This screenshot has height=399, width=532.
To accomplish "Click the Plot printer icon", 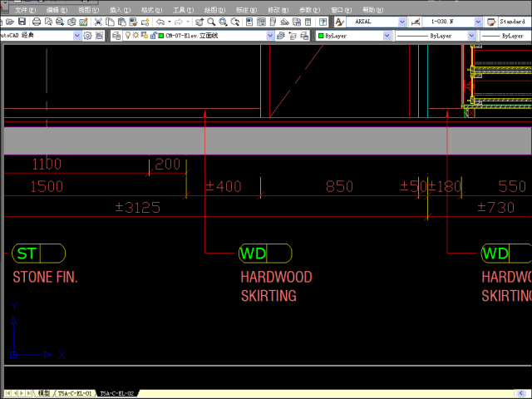I will (37, 22).
